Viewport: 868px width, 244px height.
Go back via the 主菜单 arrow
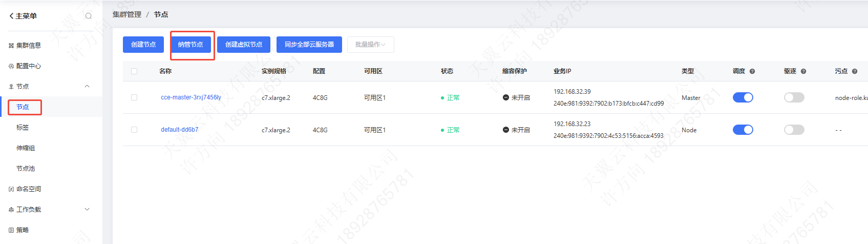tap(11, 16)
